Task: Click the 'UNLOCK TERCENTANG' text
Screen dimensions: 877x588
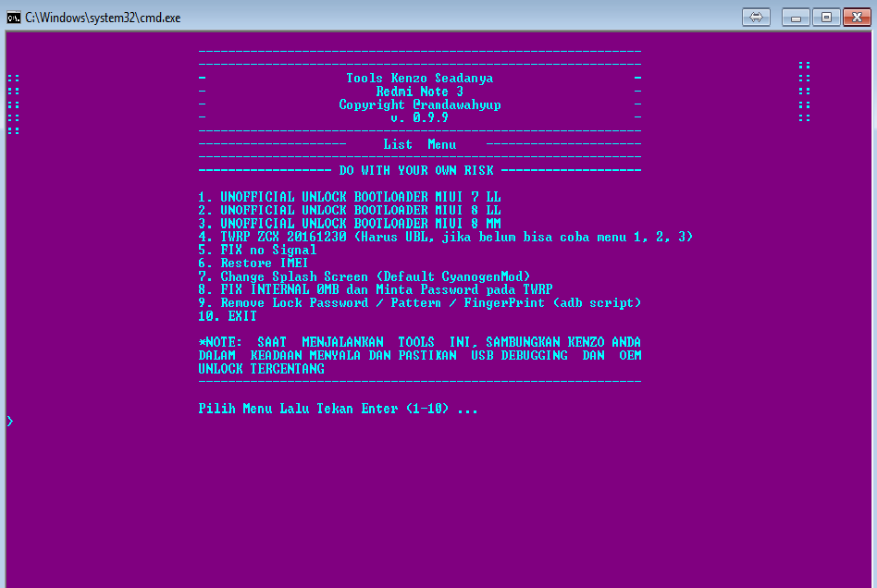Action: coord(261,369)
